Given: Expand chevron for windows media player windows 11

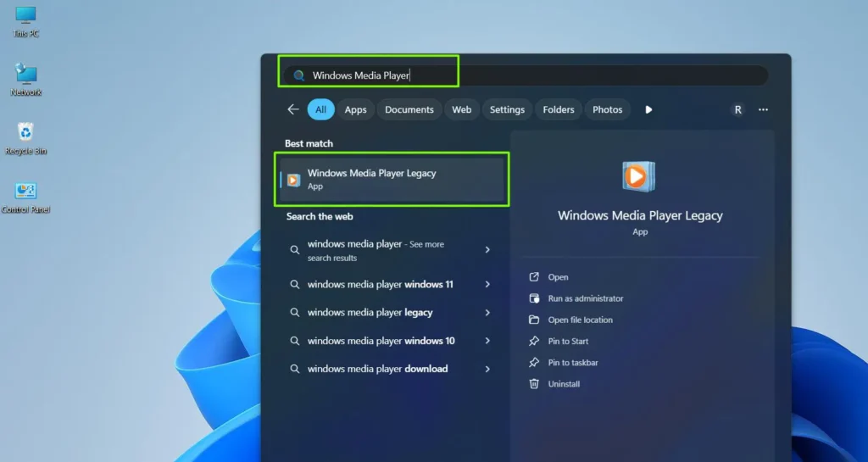Looking at the screenshot, I should (487, 284).
